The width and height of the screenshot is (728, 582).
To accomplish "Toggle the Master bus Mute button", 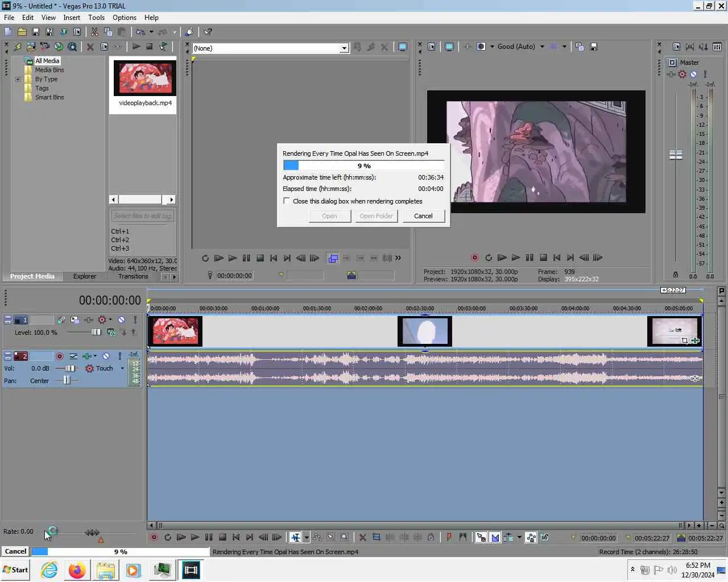I will (x=693, y=74).
